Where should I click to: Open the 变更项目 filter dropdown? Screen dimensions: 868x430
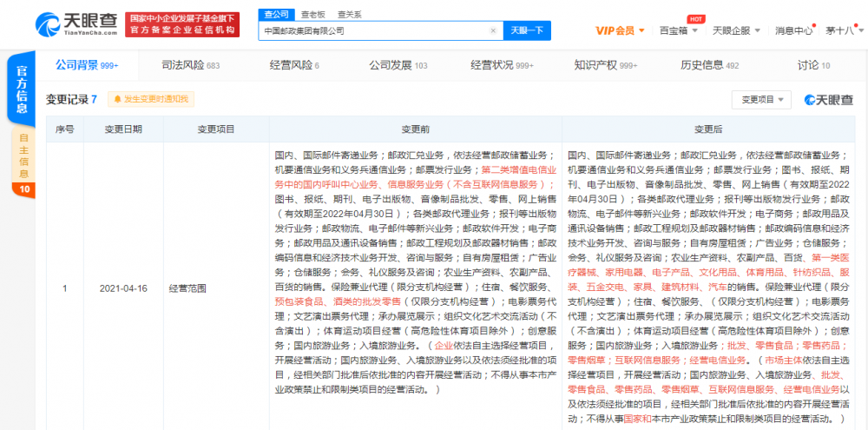pos(762,100)
